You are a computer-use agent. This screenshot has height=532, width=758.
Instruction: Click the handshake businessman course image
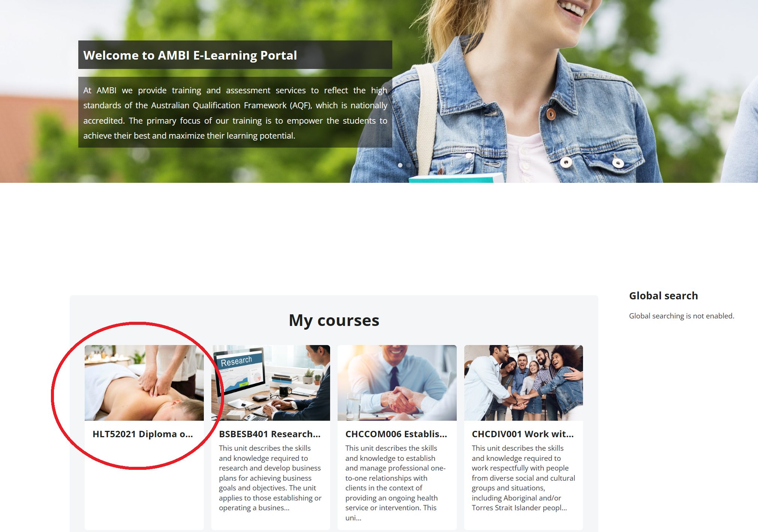tap(397, 383)
